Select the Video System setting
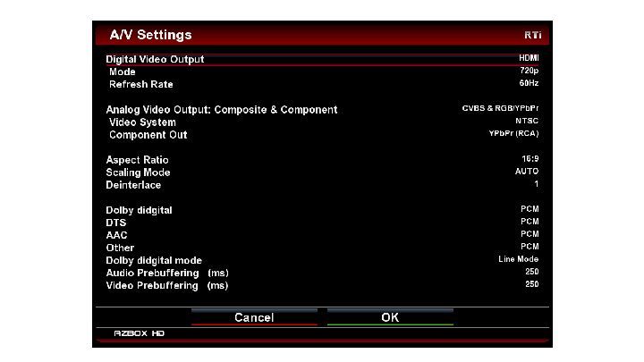 click(x=142, y=122)
